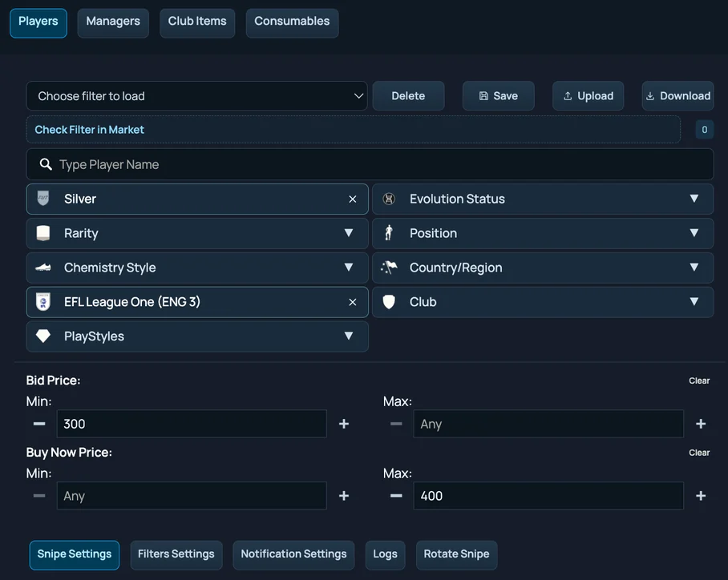This screenshot has height=580, width=728.
Task: Download the filter
Action: (677, 96)
